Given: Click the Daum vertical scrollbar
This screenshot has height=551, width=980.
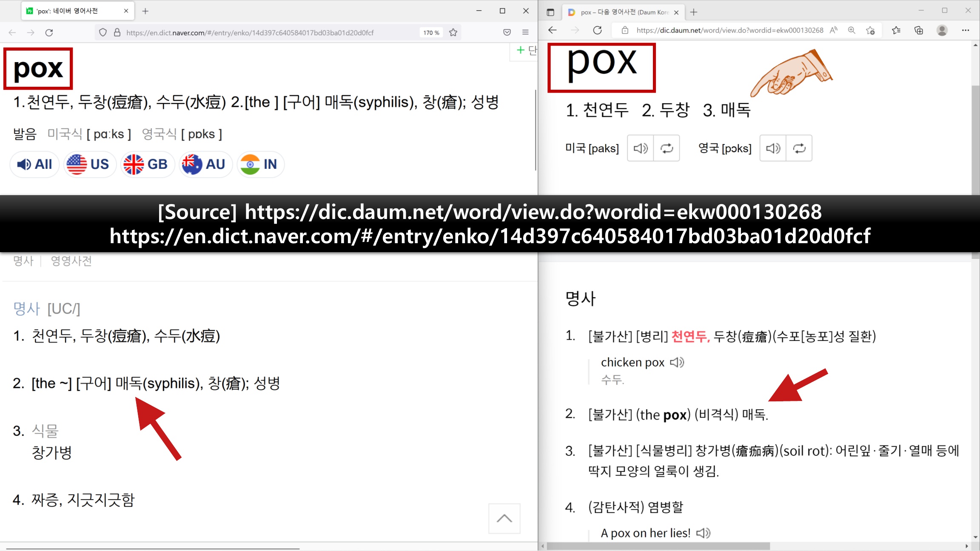Looking at the screenshot, I should [975, 172].
